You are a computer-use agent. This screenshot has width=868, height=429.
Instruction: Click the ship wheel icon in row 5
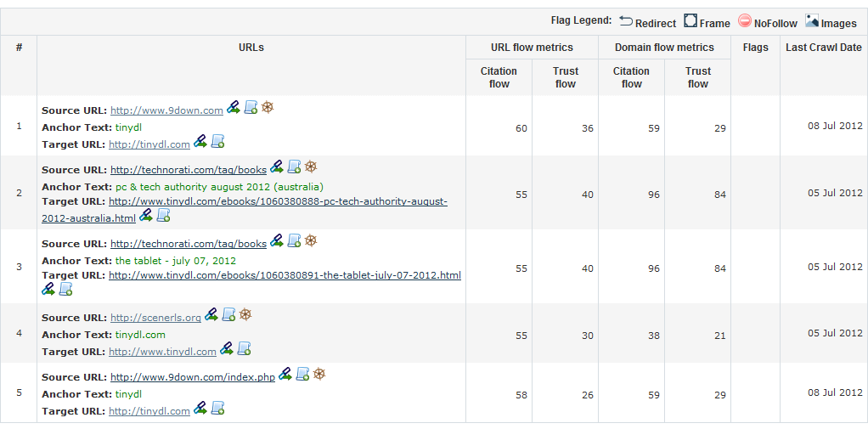pos(319,374)
